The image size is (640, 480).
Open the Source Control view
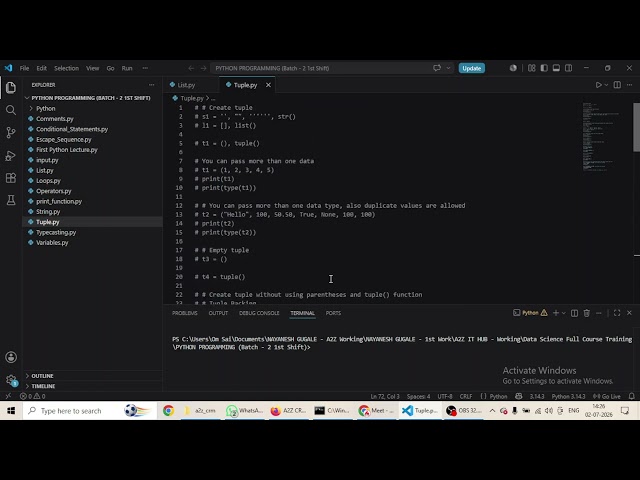pos(11,133)
